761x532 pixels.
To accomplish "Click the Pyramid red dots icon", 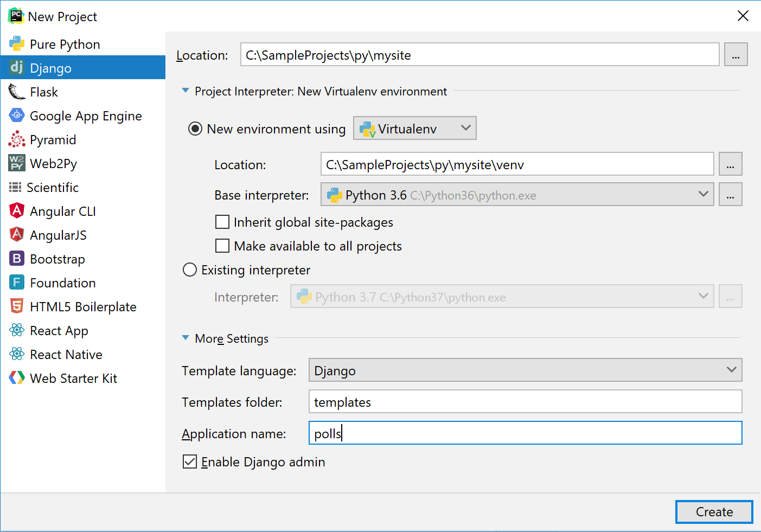I will [x=17, y=139].
